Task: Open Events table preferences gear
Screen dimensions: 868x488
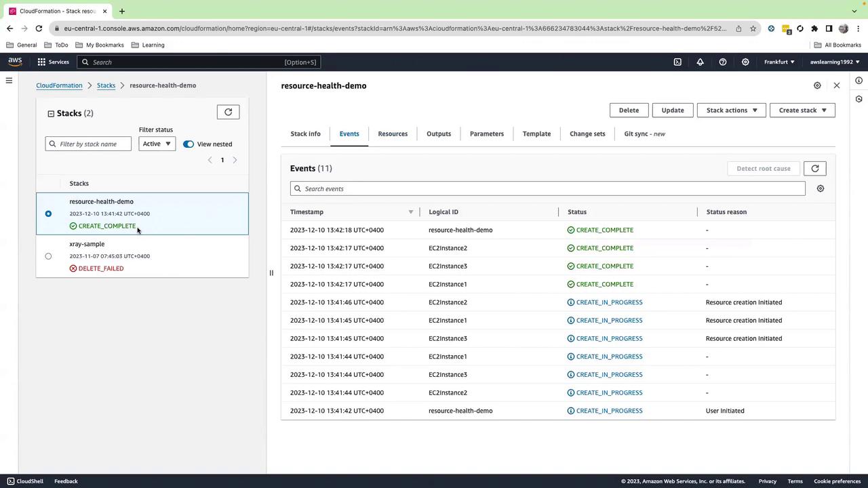Action: 821,188
